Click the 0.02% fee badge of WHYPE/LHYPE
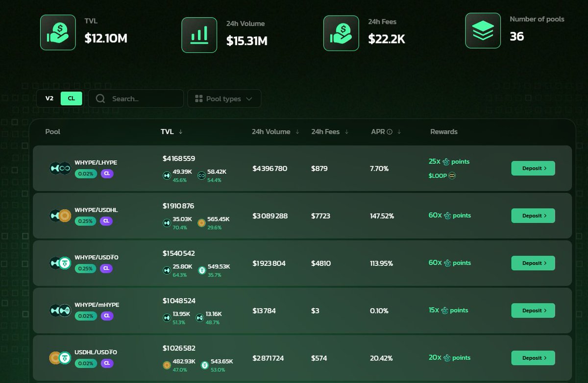This screenshot has width=588, height=383. (x=86, y=173)
